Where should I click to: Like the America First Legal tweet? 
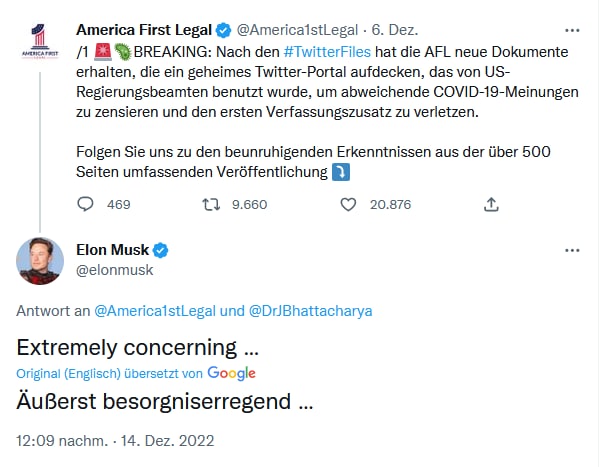[x=348, y=204]
